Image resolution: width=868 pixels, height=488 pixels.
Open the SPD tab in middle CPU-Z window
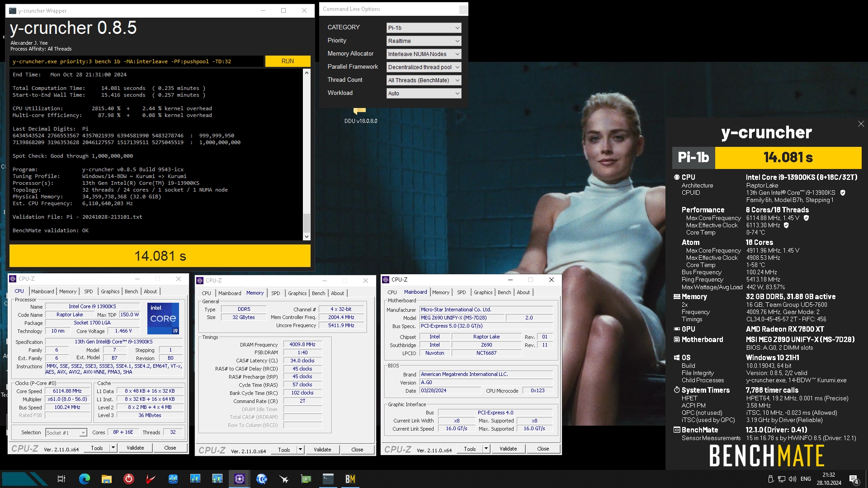[x=275, y=293]
